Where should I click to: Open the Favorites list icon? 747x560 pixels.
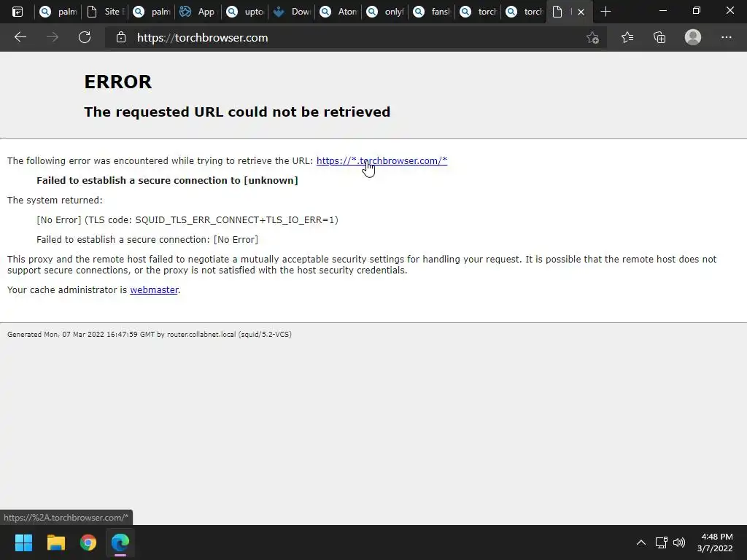[627, 37]
